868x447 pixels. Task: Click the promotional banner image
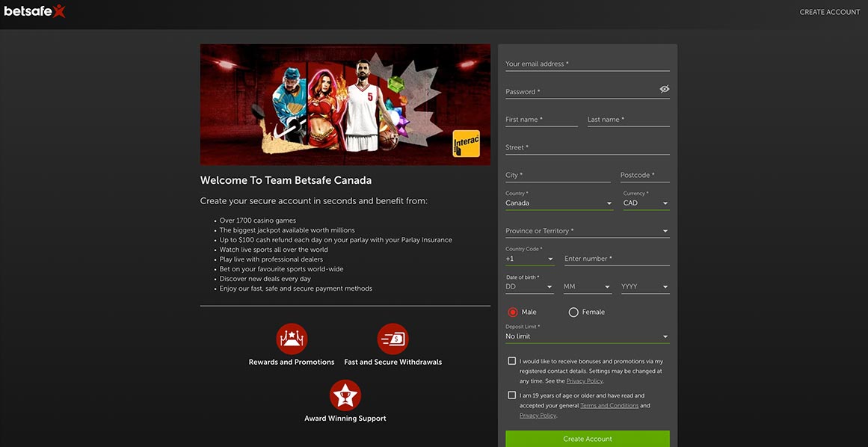point(345,105)
